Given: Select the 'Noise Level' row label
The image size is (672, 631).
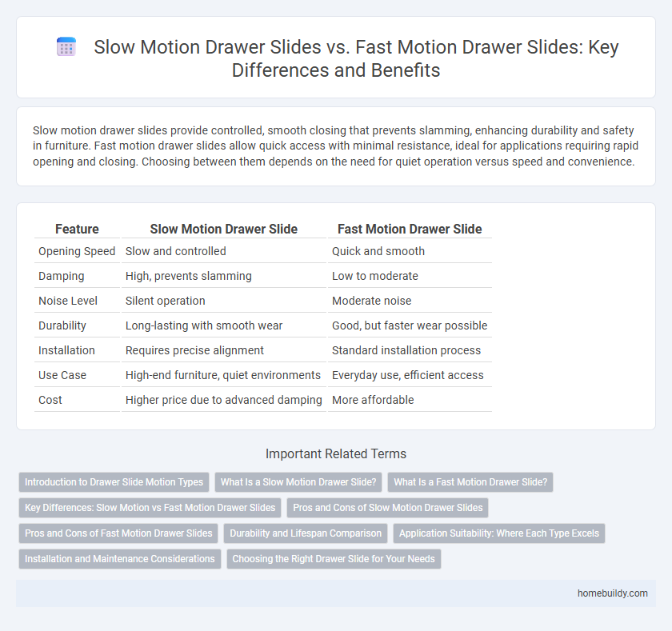Looking at the screenshot, I should 77,301.
